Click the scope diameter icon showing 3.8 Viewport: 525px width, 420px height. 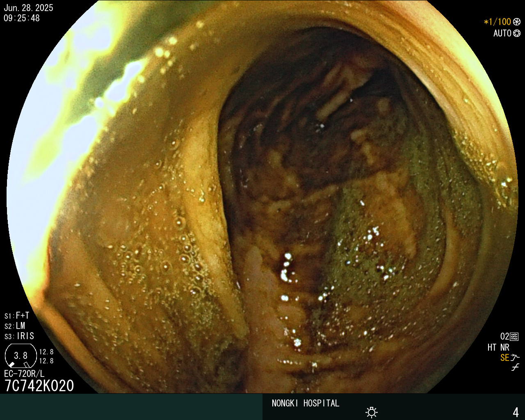(21, 355)
